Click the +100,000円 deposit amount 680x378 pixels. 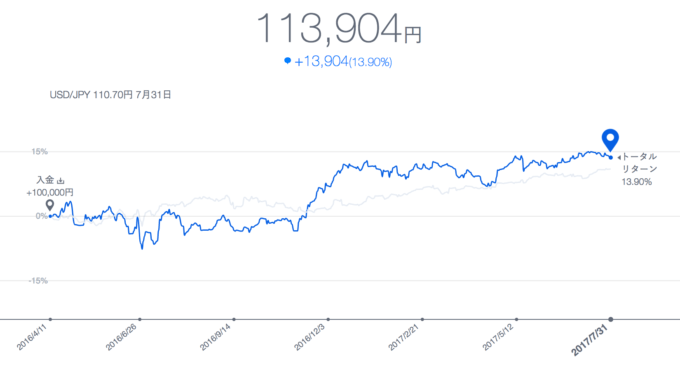tap(50, 192)
